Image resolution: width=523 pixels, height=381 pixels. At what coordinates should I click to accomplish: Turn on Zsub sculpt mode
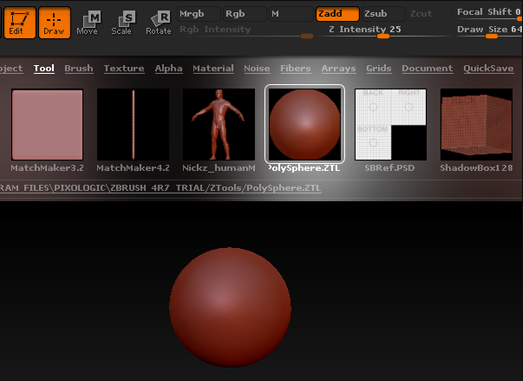coord(384,14)
